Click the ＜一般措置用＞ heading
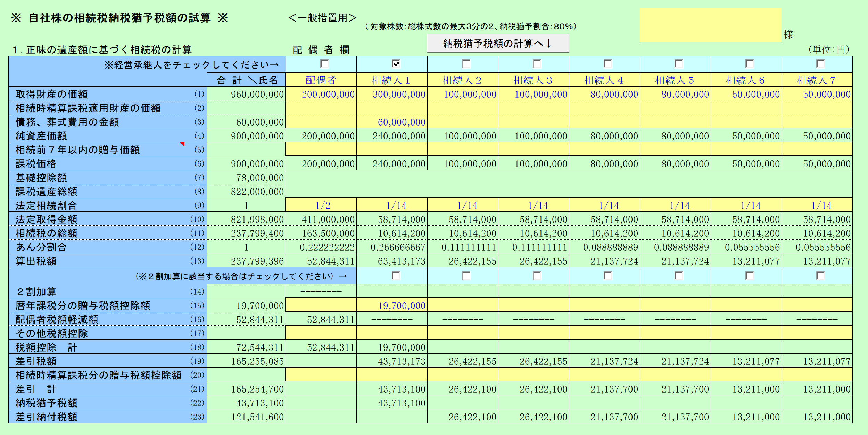 coord(322,17)
